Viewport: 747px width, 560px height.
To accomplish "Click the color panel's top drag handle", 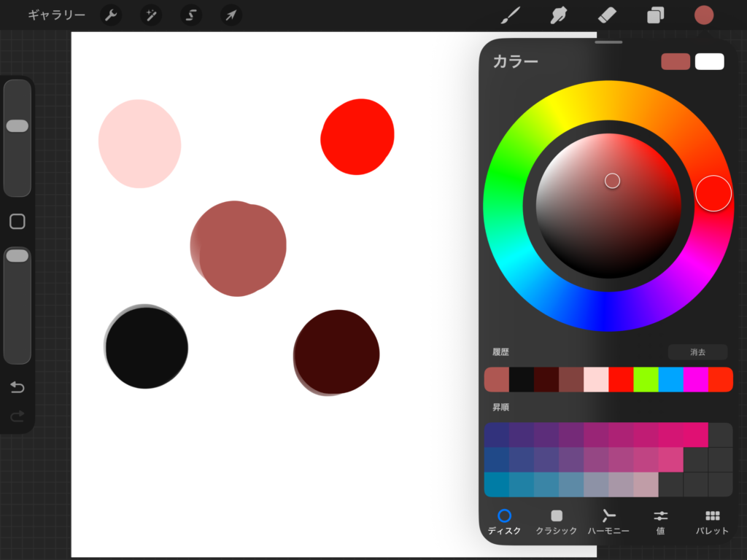I will click(x=608, y=42).
